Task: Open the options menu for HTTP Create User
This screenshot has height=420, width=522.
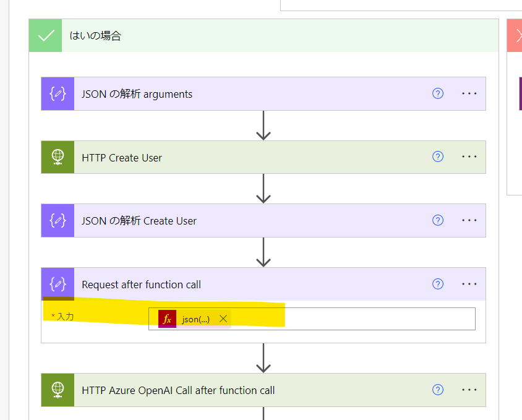Action: click(x=469, y=156)
